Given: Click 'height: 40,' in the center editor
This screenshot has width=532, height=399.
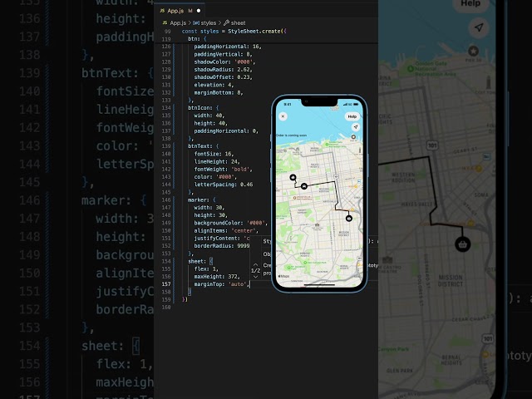Looking at the screenshot, I should click(x=210, y=123).
